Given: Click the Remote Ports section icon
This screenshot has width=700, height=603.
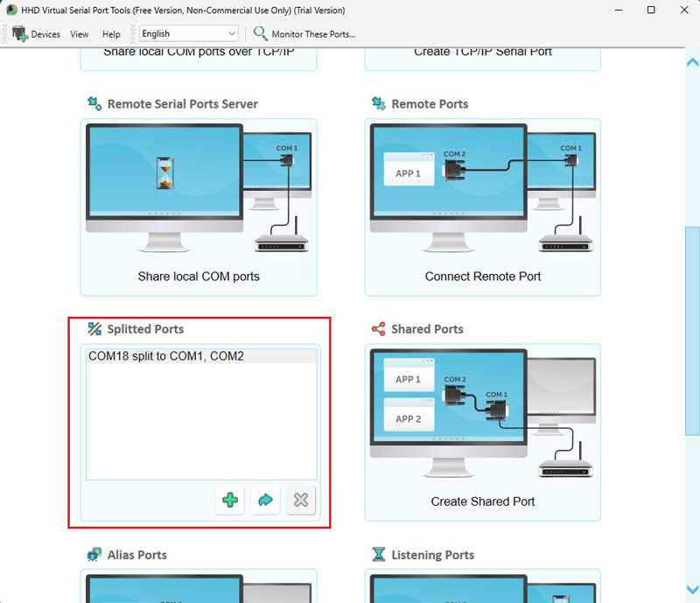Looking at the screenshot, I should tap(378, 103).
